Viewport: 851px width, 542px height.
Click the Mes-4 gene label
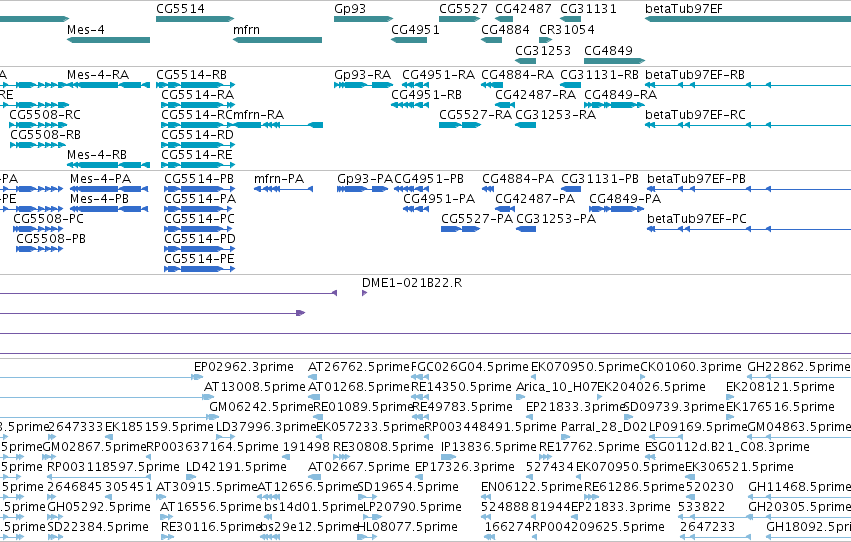pyautogui.click(x=86, y=29)
